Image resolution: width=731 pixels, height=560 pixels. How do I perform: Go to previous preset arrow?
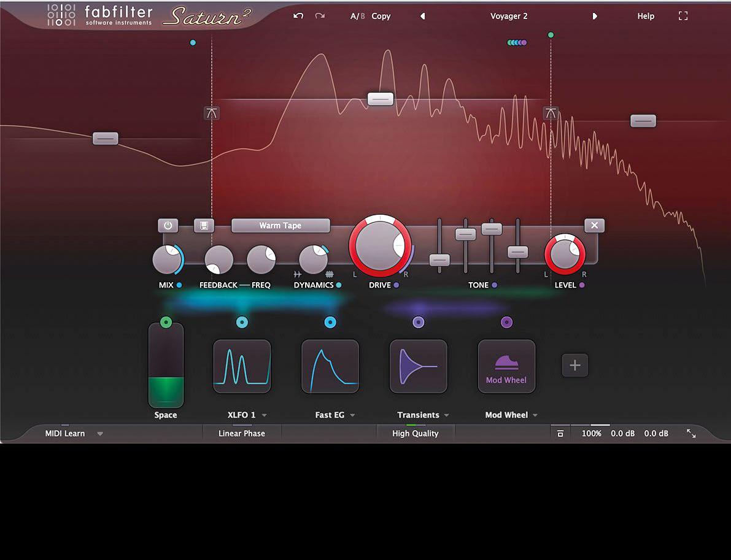click(x=422, y=17)
